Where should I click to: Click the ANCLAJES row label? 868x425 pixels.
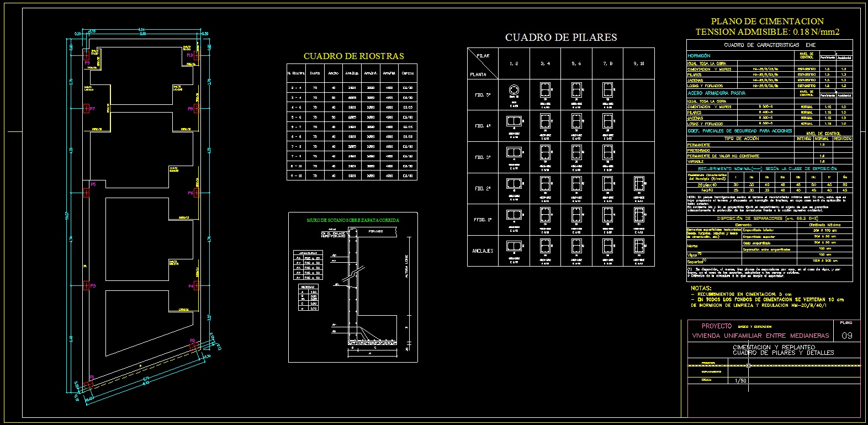(x=483, y=251)
